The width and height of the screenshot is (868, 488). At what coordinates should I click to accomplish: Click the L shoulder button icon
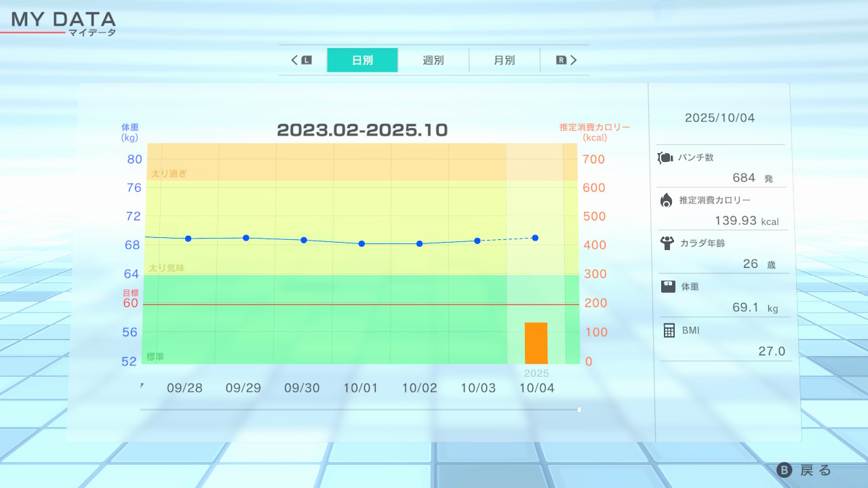pyautogui.click(x=307, y=60)
